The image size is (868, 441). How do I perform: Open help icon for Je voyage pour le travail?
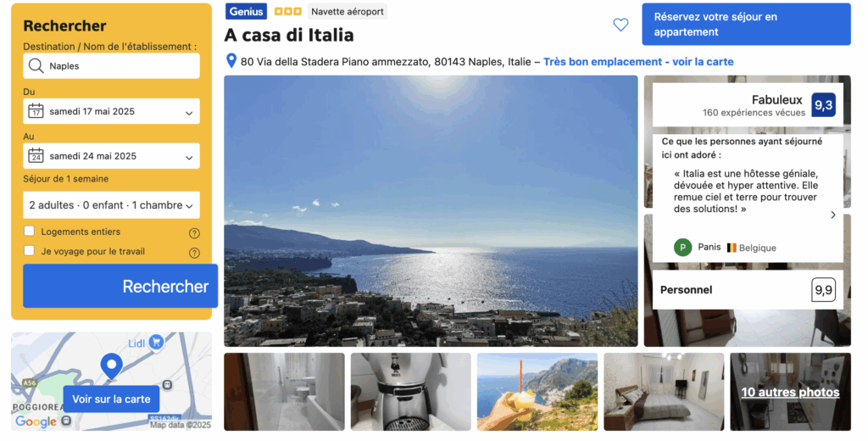pos(194,253)
